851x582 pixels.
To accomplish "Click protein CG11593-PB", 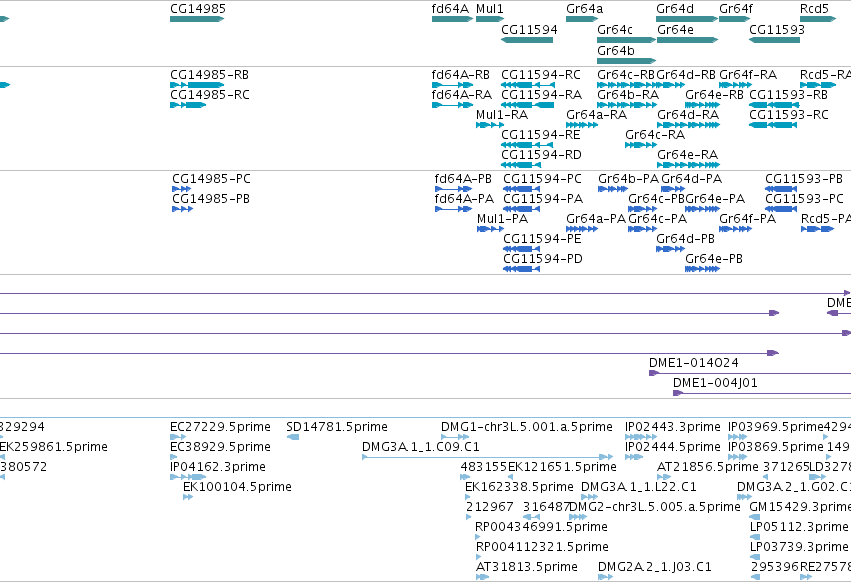I will tap(781, 189).
